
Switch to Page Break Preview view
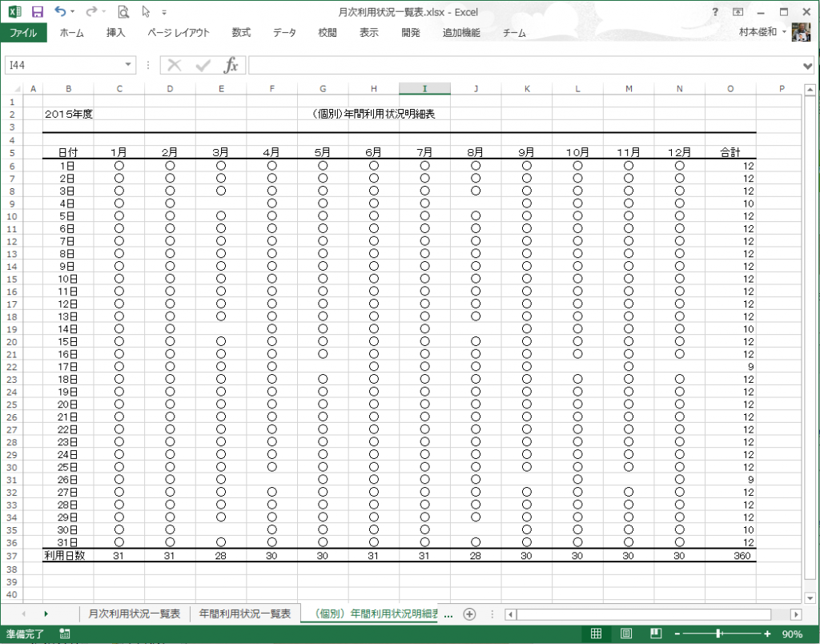(656, 634)
